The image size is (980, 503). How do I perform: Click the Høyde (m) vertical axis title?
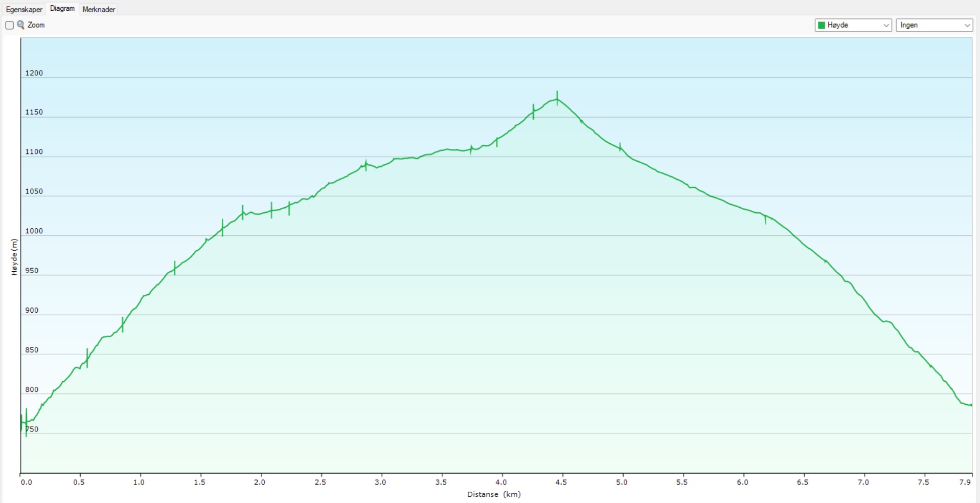tap(14, 257)
